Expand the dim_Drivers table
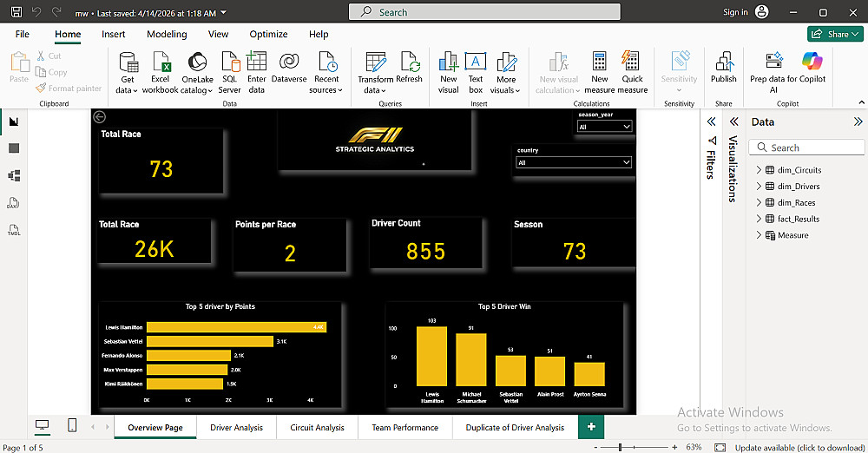Screen dimensions: 868x453 click(759, 186)
